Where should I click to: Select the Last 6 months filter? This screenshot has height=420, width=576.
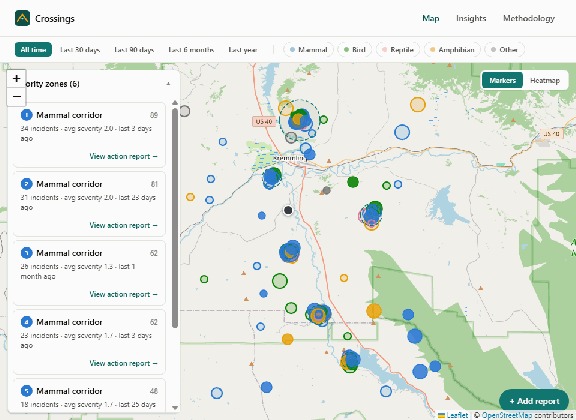pos(191,50)
